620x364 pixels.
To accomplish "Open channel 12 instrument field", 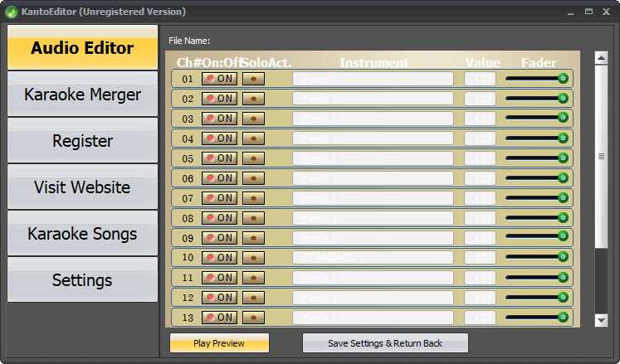I will [373, 298].
